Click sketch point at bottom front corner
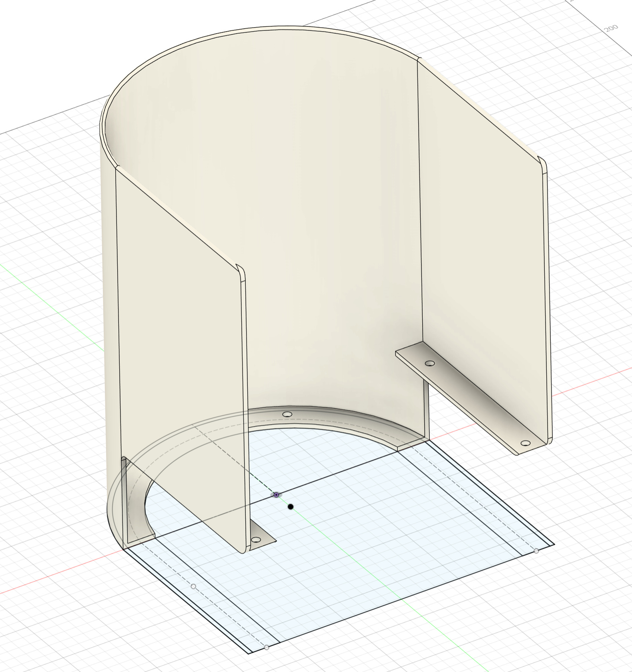The height and width of the screenshot is (672, 632). 267,647
